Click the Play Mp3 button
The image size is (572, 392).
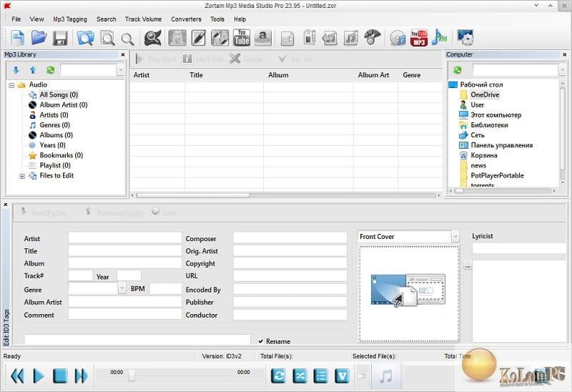(x=156, y=59)
